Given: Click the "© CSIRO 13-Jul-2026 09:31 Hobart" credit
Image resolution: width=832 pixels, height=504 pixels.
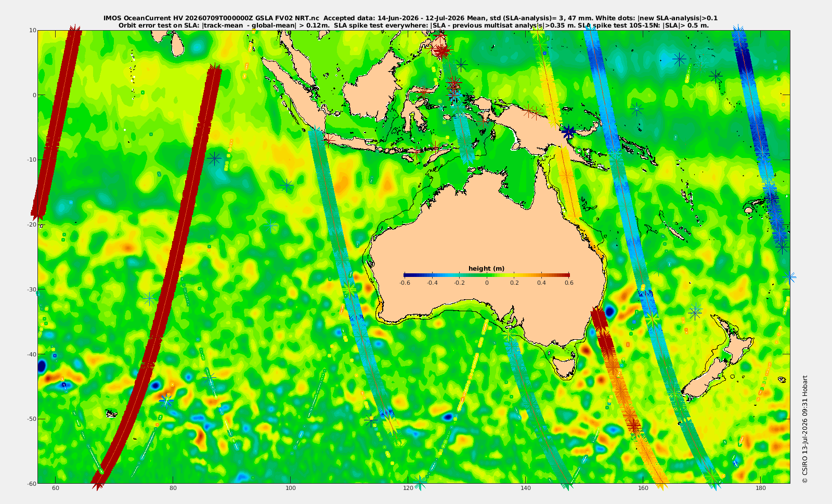Looking at the screenshot, I should 805,429.
